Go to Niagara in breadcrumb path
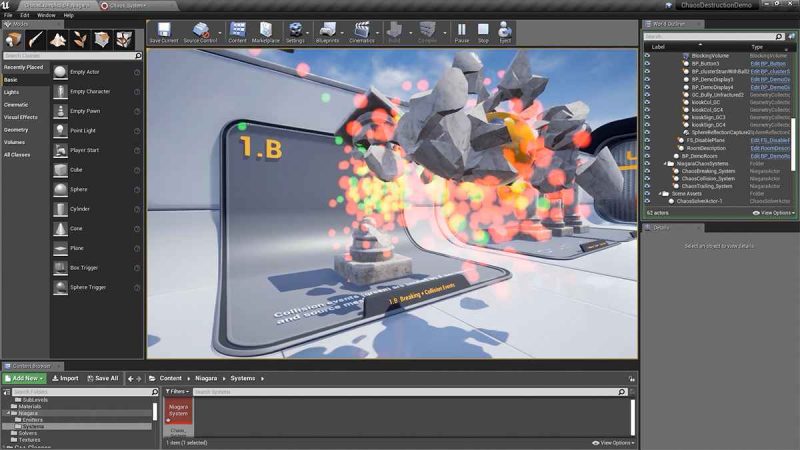 (x=206, y=379)
